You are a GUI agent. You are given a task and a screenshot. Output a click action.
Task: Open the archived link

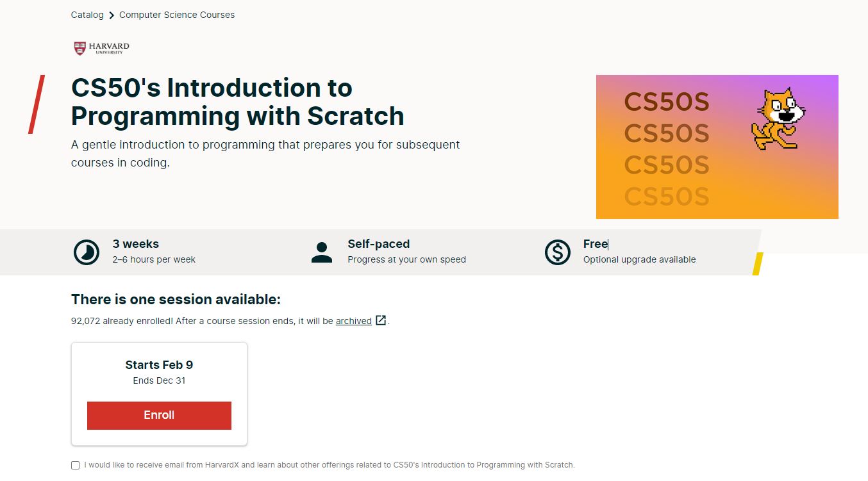coord(354,321)
